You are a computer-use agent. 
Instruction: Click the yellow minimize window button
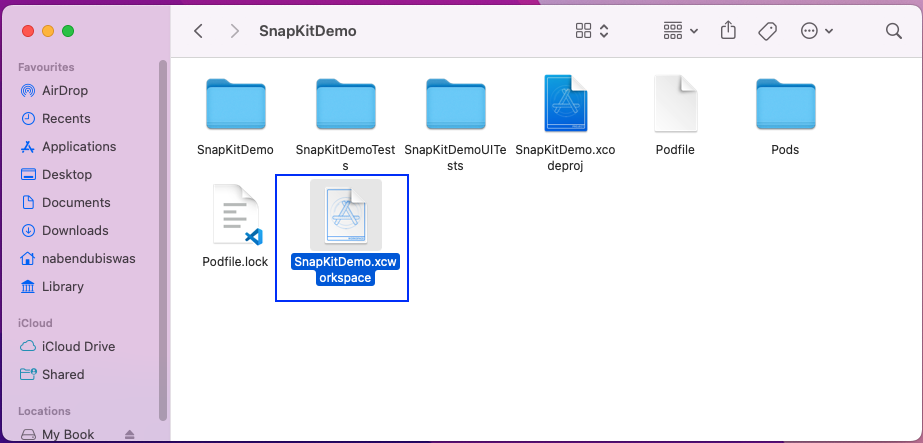click(x=48, y=31)
